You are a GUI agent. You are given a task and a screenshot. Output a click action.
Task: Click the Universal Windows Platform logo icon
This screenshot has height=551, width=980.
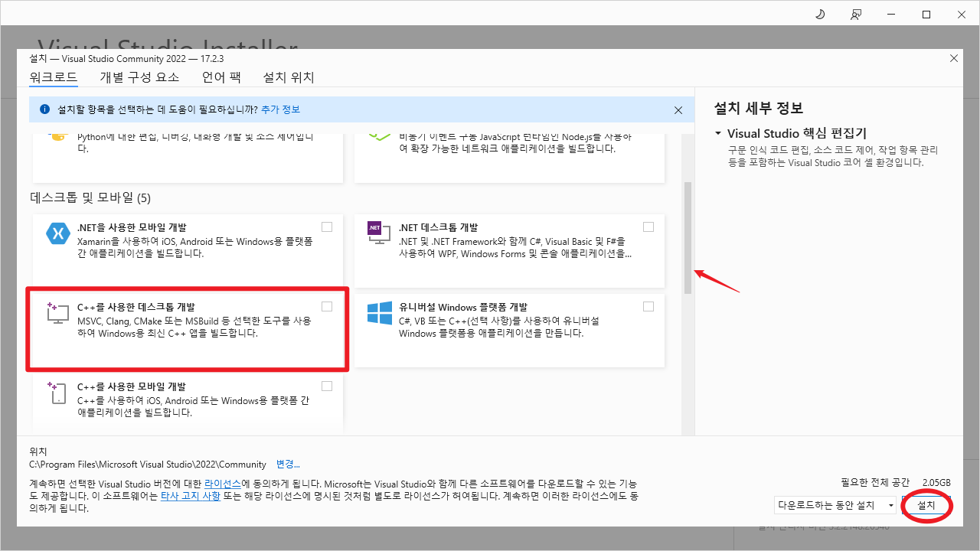click(379, 314)
